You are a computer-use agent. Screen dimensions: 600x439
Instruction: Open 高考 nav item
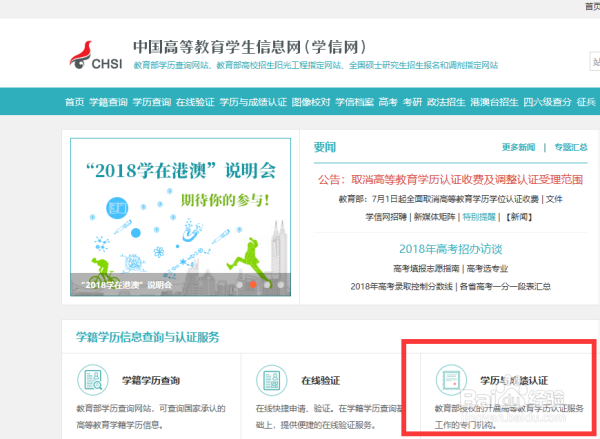(x=388, y=102)
